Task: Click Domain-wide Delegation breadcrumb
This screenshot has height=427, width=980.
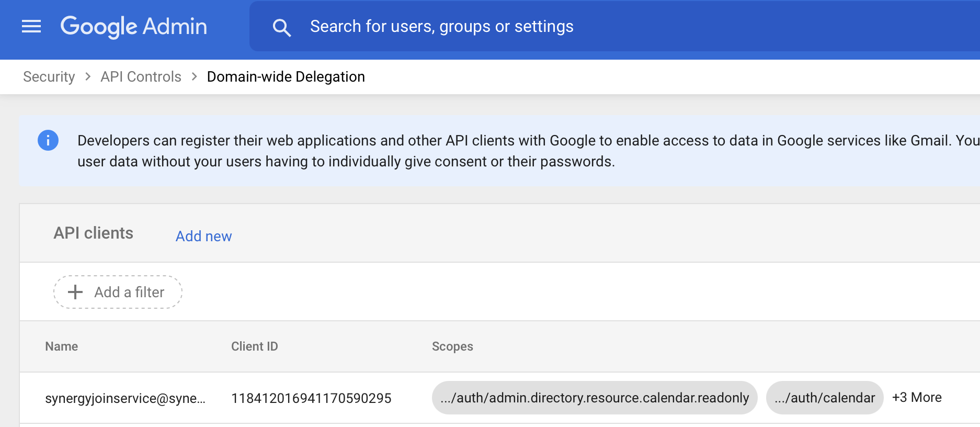Action: click(286, 77)
